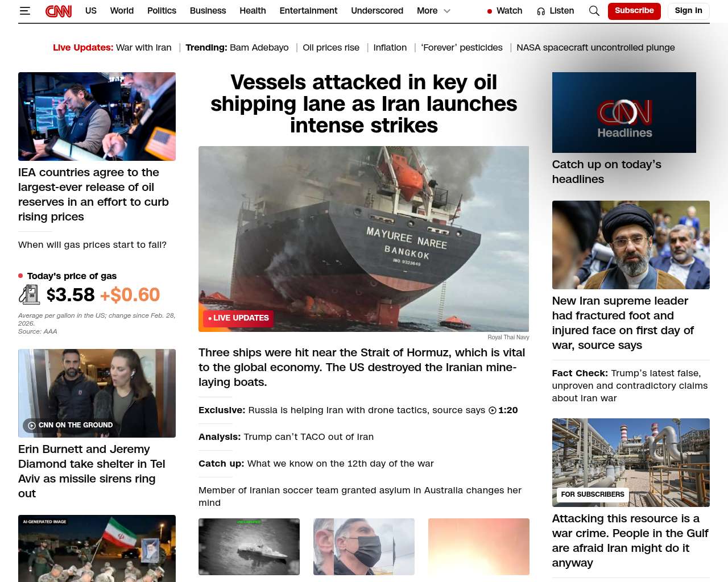This screenshot has width=728, height=582.
Task: Open trending 'Oil prices rise' link
Action: coord(331,48)
